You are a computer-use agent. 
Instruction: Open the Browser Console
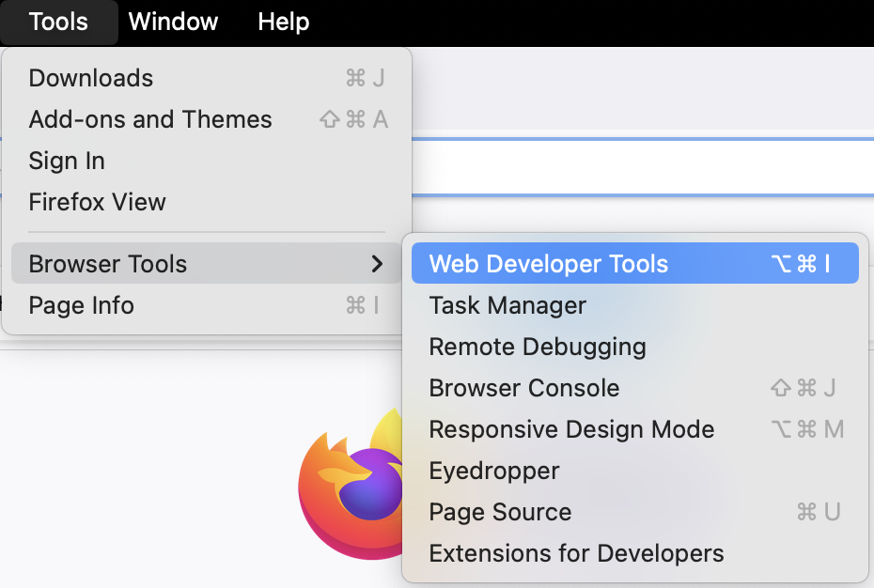pyautogui.click(x=524, y=388)
